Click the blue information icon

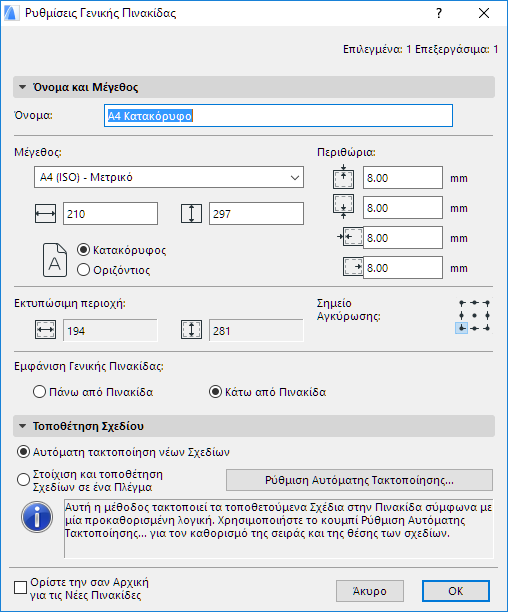(37, 517)
